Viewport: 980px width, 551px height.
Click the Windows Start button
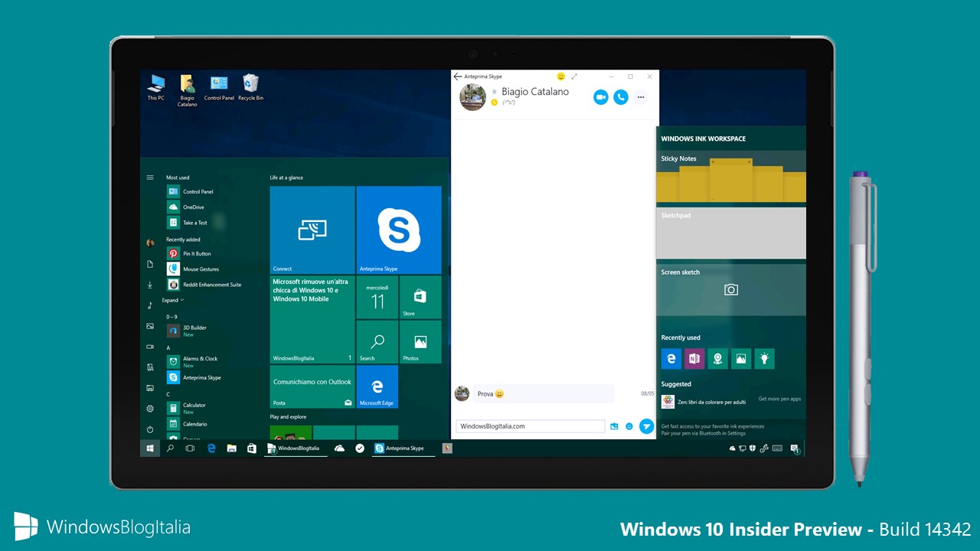tap(150, 448)
